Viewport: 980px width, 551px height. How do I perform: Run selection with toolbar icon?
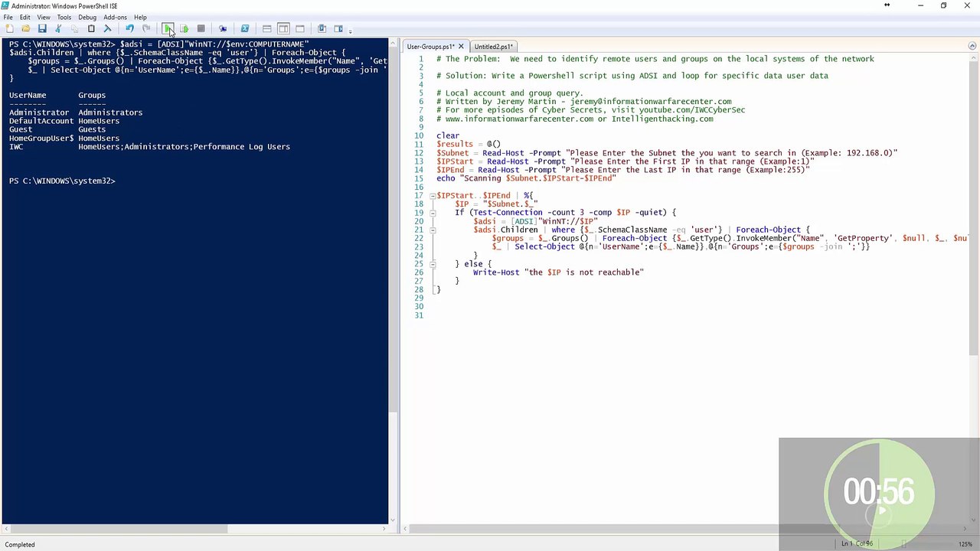pos(185,29)
